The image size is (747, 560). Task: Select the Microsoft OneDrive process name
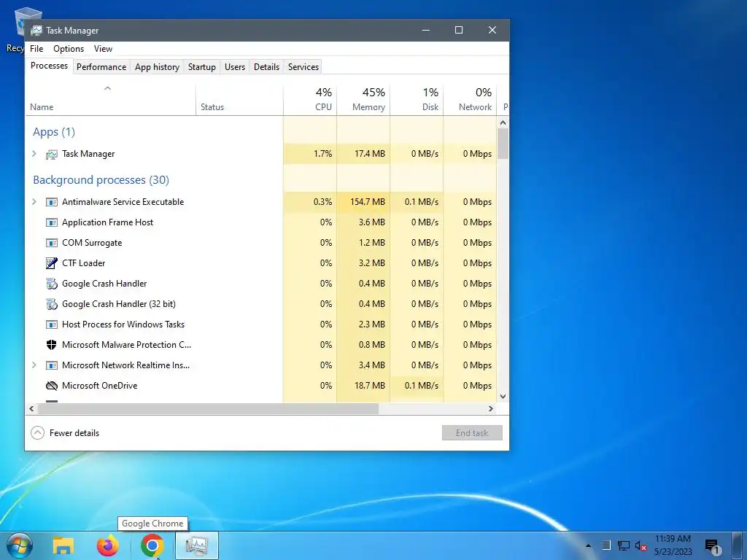click(99, 386)
